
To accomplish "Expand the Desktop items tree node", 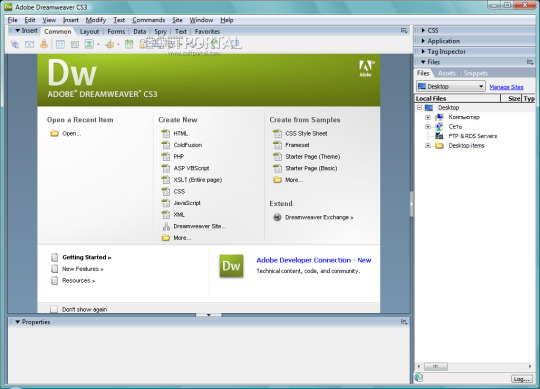I will pos(428,146).
